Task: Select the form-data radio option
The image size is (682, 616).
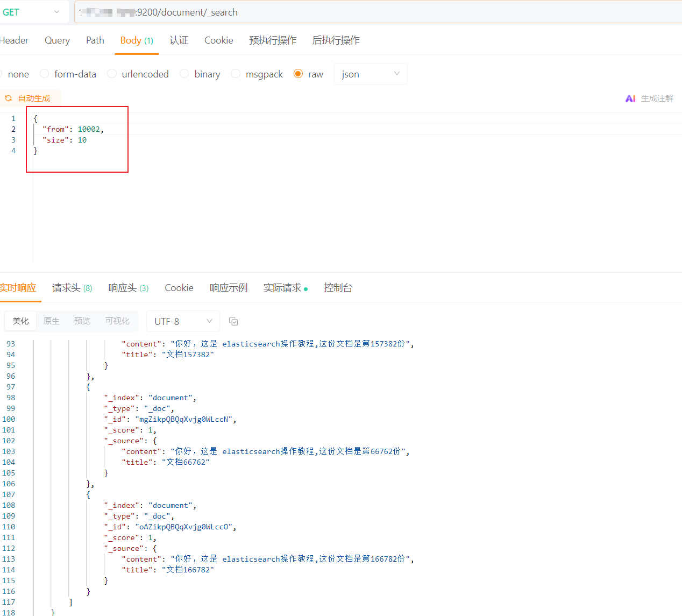Action: coord(45,74)
